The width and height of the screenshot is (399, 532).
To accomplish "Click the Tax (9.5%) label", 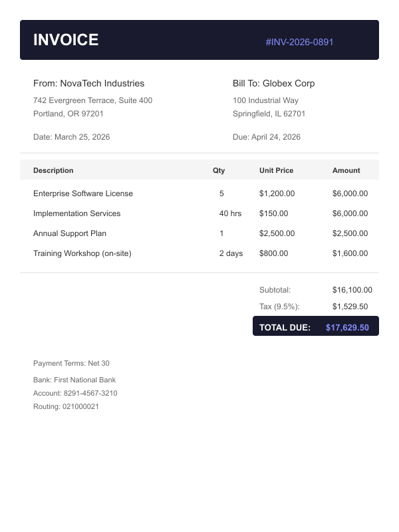I will [279, 307].
